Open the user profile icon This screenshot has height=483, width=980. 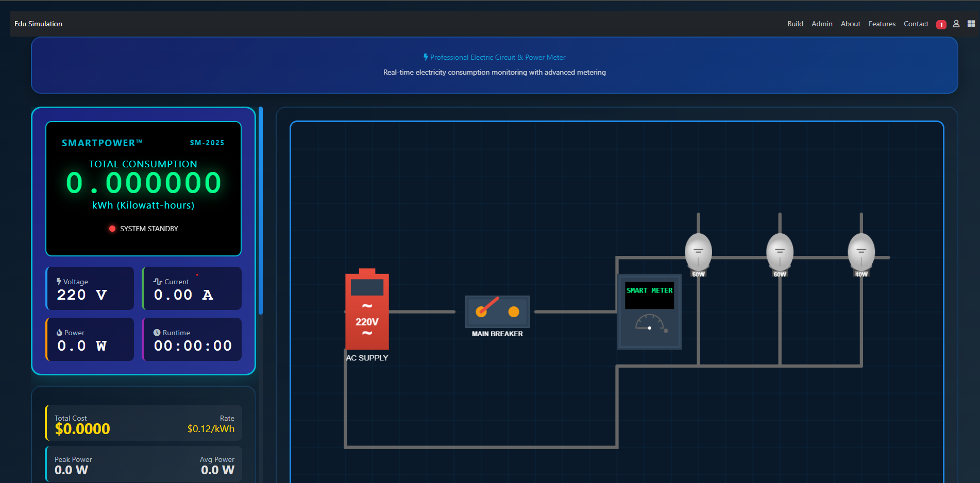(x=956, y=24)
